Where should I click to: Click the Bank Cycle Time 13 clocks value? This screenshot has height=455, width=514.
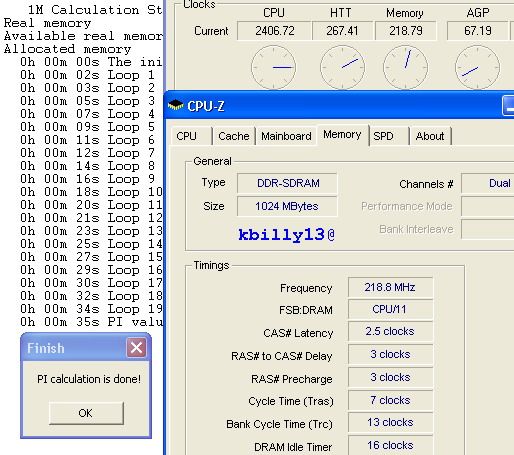[390, 423]
